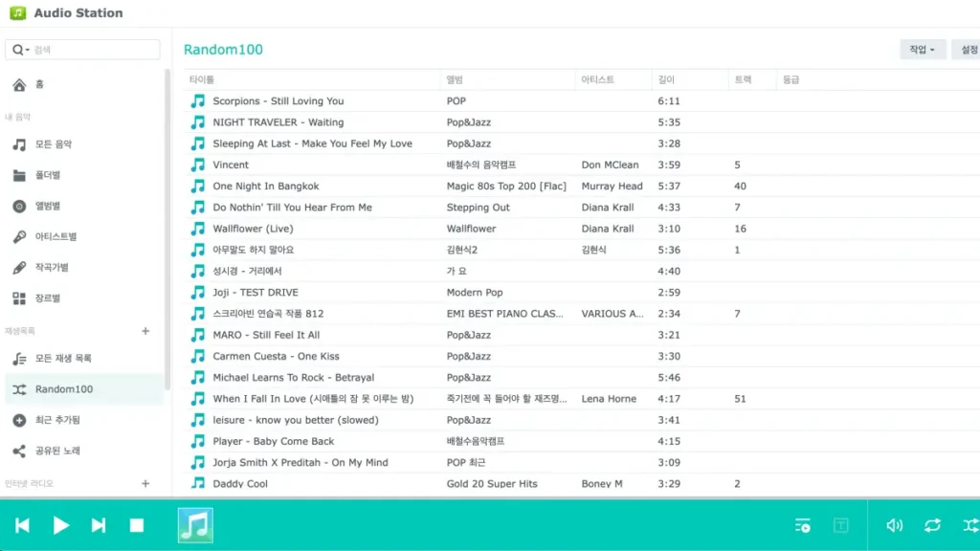Sort by 길이 column header

690,79
